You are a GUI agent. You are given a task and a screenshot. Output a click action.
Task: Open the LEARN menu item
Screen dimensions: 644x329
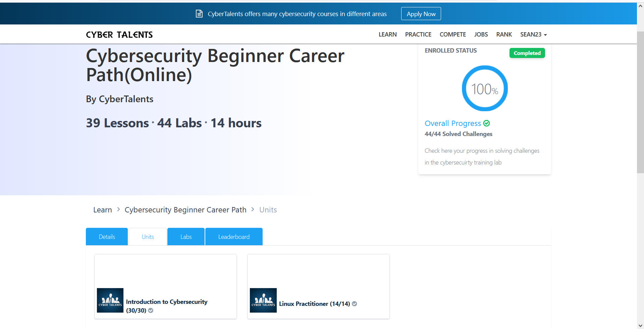388,35
